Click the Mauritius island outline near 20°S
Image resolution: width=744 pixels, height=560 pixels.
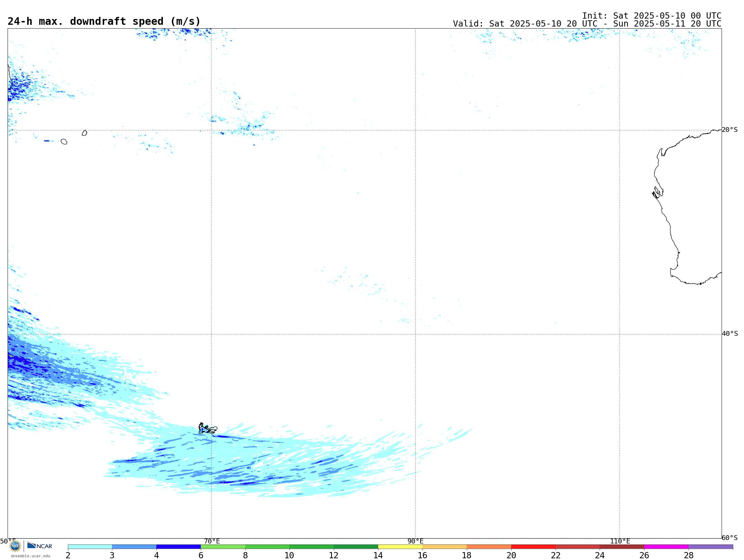tap(84, 133)
